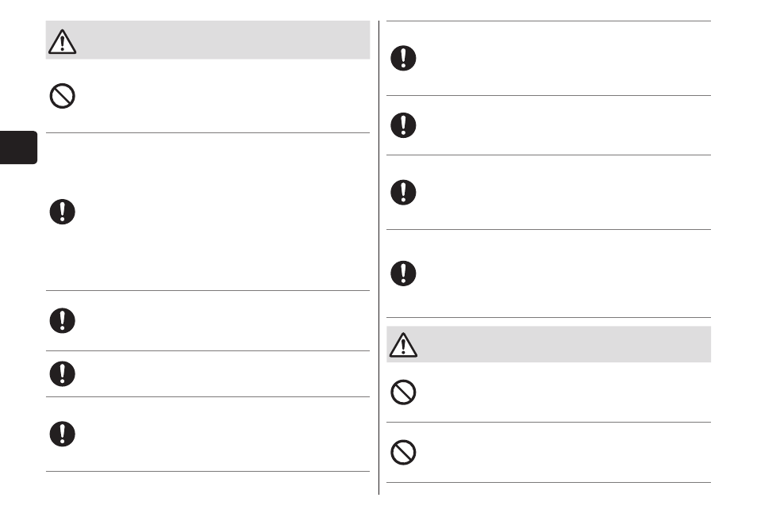Click fourth exclamation icon in right column
This screenshot has width=757, height=532.
coord(403,274)
